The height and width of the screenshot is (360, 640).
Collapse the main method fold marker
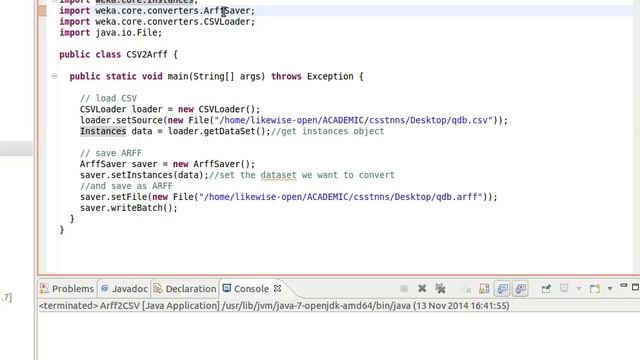[x=54, y=76]
